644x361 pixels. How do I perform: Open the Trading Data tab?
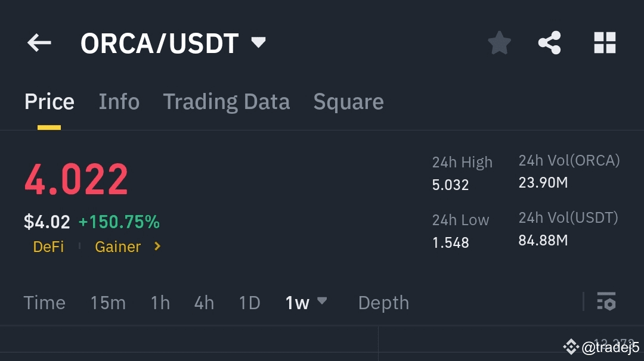pyautogui.click(x=226, y=102)
